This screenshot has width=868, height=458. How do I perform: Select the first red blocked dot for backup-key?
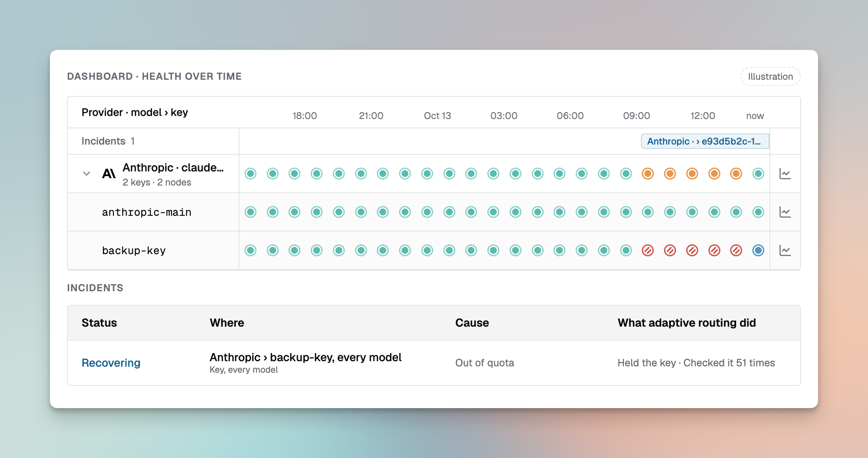click(648, 250)
